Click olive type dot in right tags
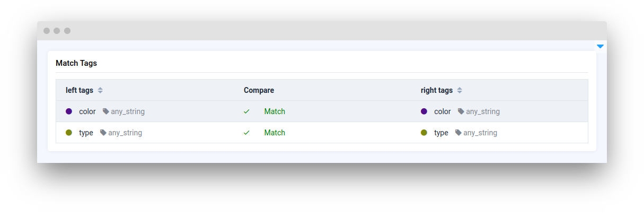 [424, 133]
